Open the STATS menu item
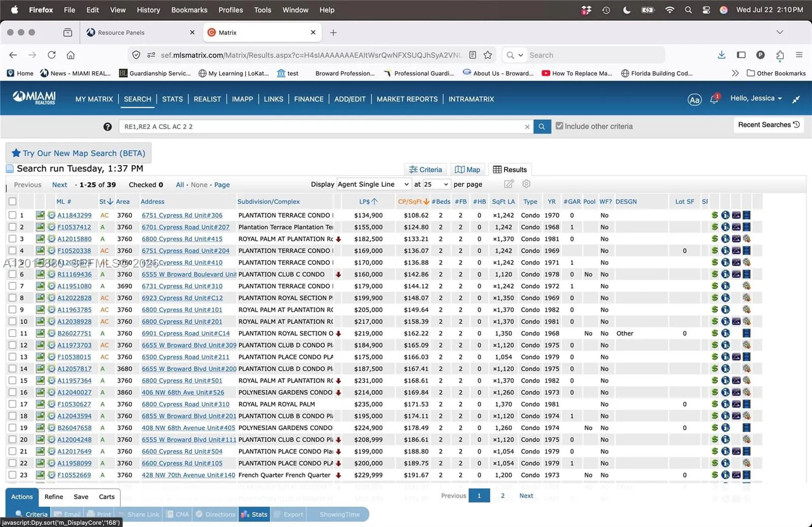Image resolution: width=812 pixels, height=527 pixels. (173, 99)
